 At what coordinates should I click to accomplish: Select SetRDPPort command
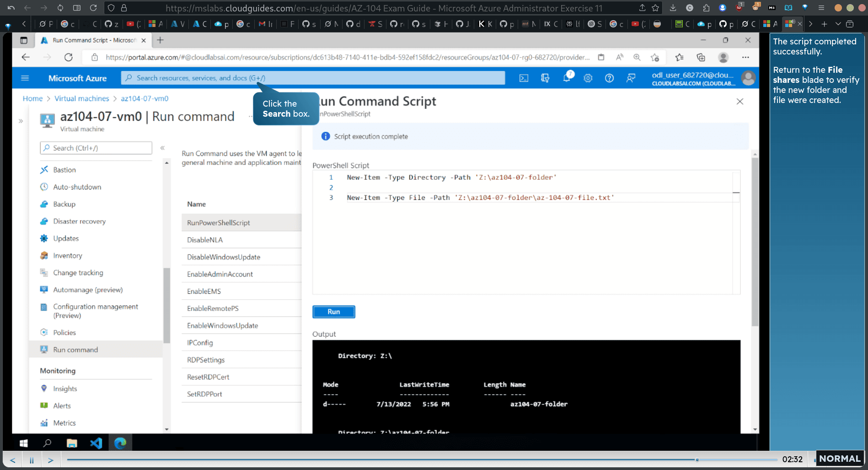click(x=241, y=394)
